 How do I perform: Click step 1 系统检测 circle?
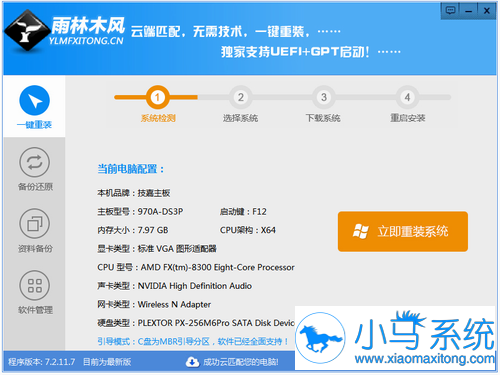coord(157,97)
